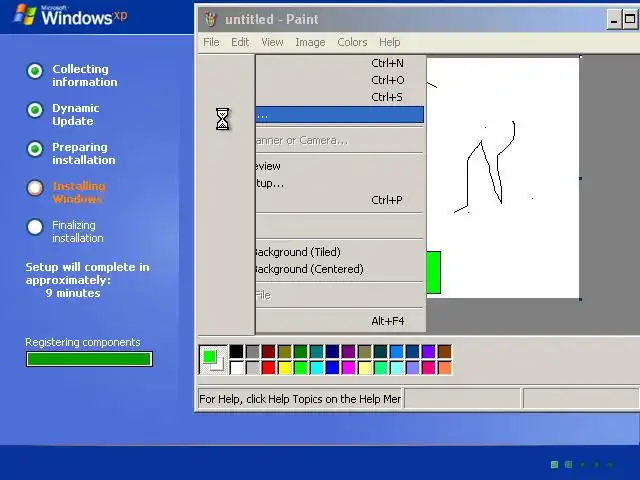Open the Help menu
The height and width of the screenshot is (480, 640).
pyautogui.click(x=389, y=42)
